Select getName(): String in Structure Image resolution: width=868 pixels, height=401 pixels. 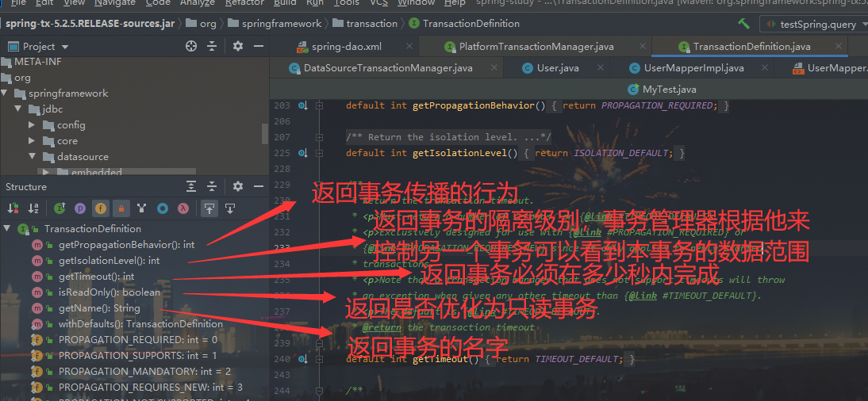99,308
